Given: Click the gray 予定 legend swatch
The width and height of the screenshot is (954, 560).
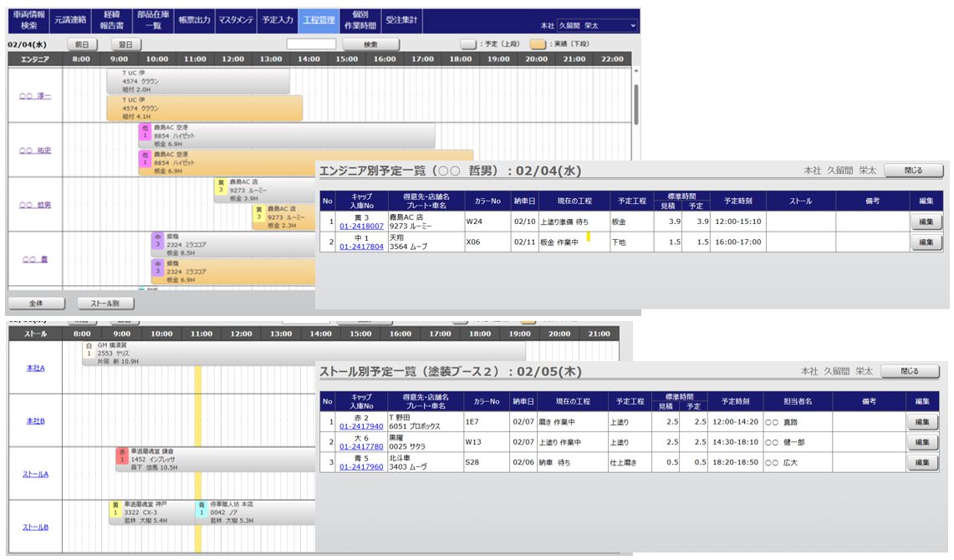Looking at the screenshot, I should [470, 44].
